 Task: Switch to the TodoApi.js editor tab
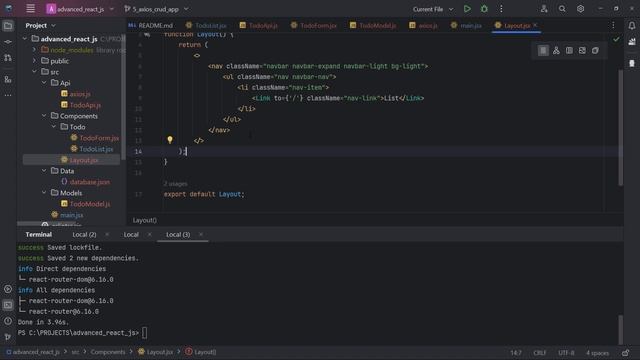[x=259, y=25]
